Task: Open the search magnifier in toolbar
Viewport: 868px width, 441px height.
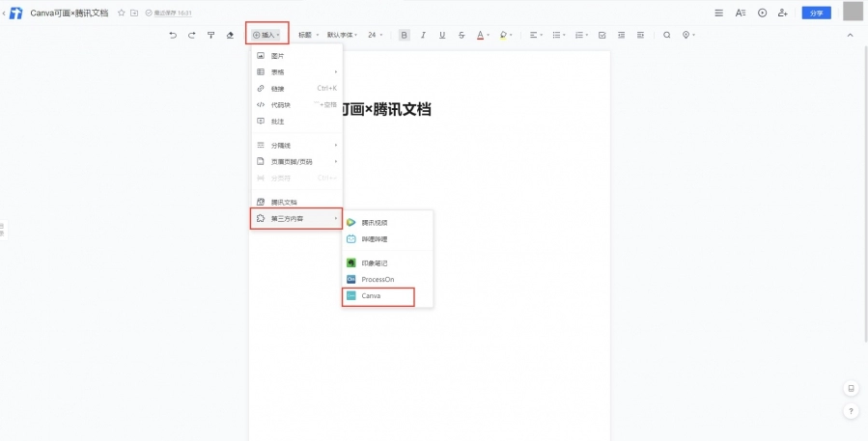Action: pos(666,35)
